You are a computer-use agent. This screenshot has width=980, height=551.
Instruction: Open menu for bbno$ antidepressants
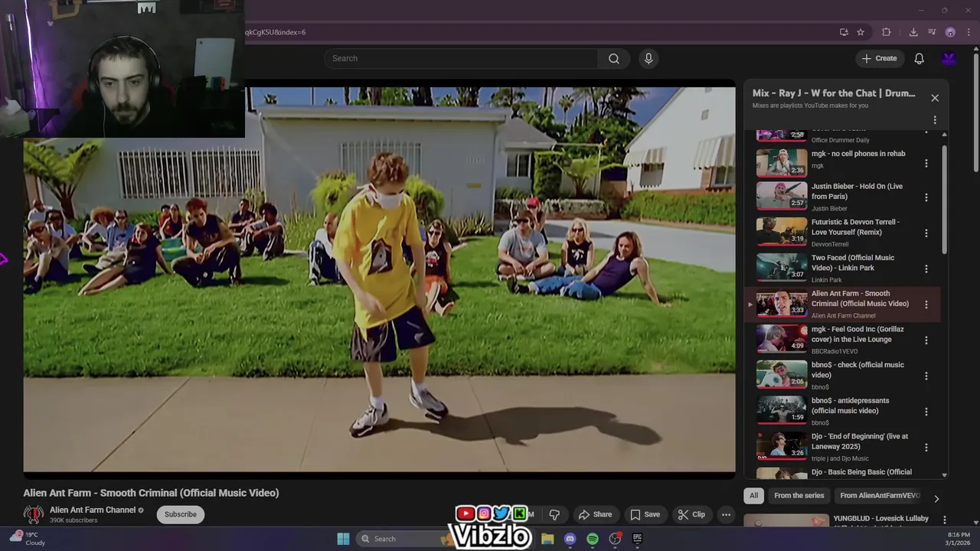click(926, 411)
